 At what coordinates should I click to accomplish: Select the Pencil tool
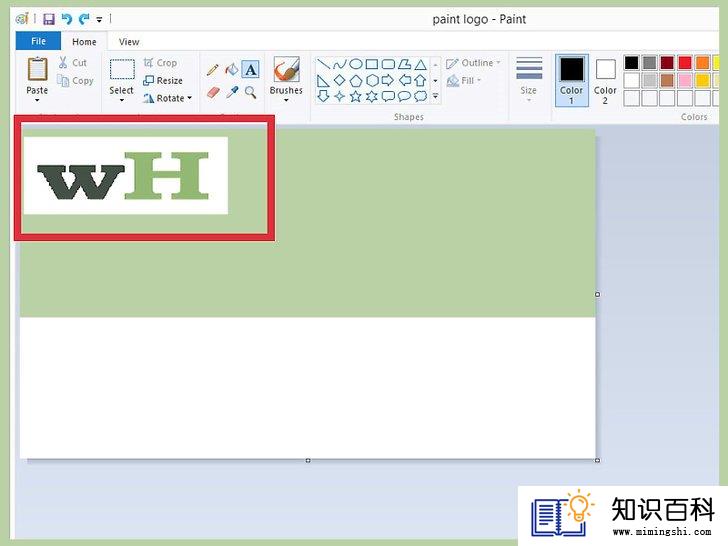coord(213,70)
